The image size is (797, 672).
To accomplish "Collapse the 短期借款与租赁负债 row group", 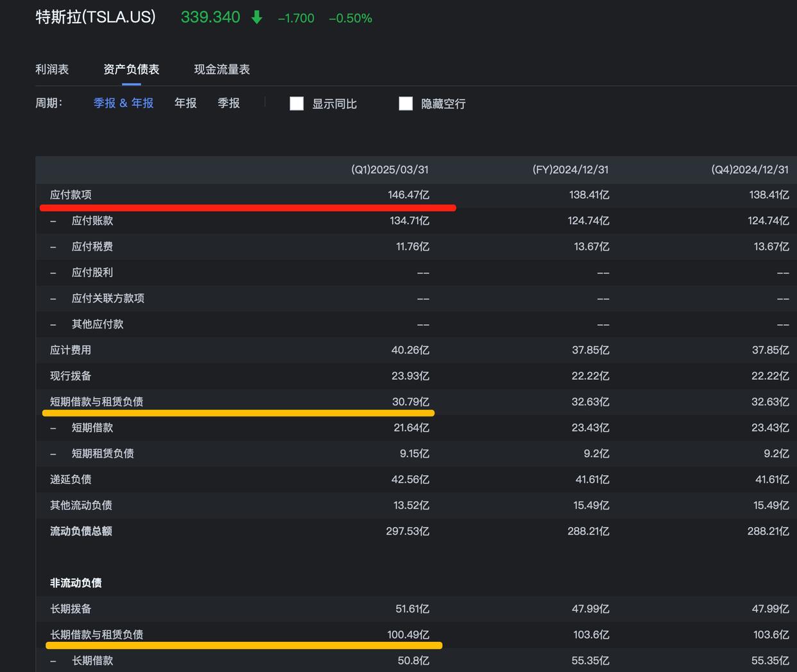I will (x=97, y=402).
